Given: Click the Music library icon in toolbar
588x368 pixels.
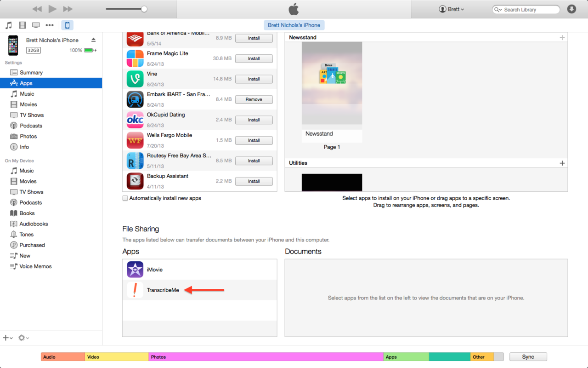Looking at the screenshot, I should tap(9, 25).
